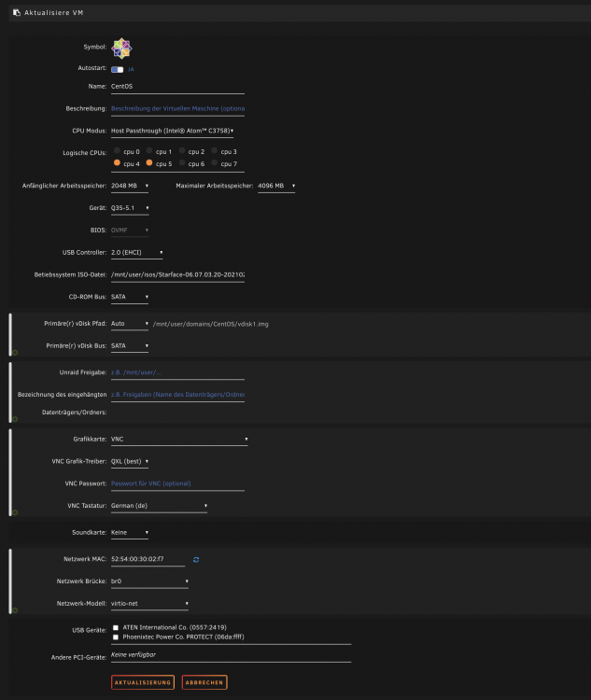The width and height of the screenshot is (591, 700).
Task: Select cpu 1 checkbox
Action: pyautogui.click(x=149, y=150)
